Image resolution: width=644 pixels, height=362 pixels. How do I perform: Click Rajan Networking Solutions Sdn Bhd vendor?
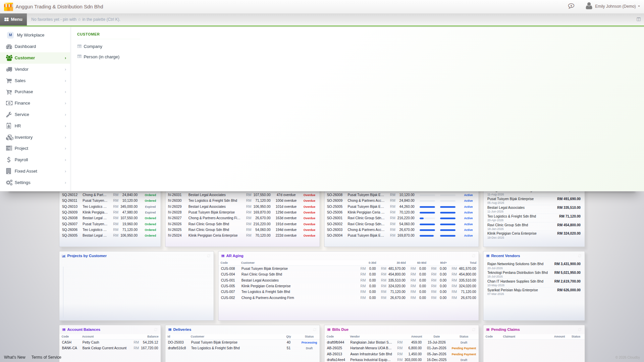point(515,264)
